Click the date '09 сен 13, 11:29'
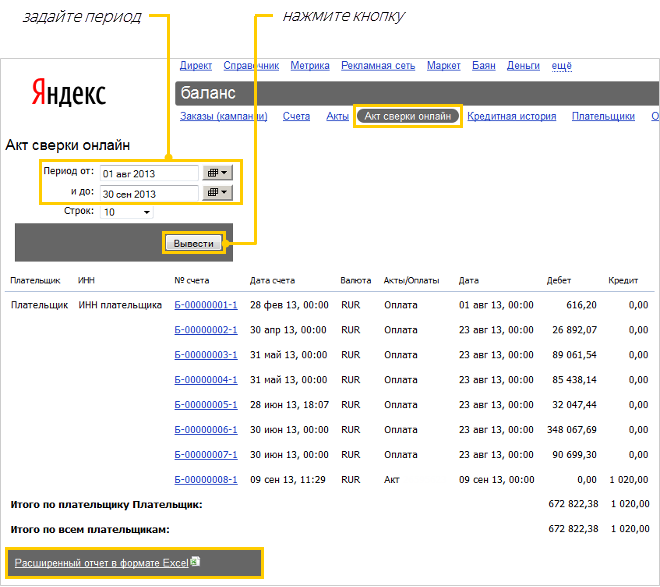 pyautogui.click(x=287, y=480)
